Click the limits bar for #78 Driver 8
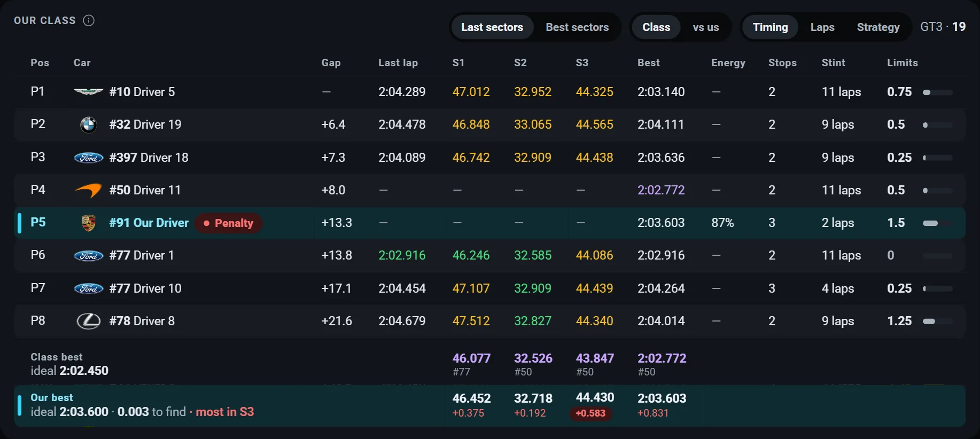The width and height of the screenshot is (980, 439). 937,322
